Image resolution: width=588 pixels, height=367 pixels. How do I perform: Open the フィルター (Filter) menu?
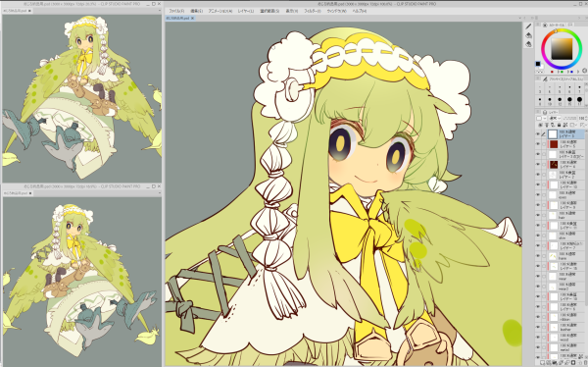(312, 11)
